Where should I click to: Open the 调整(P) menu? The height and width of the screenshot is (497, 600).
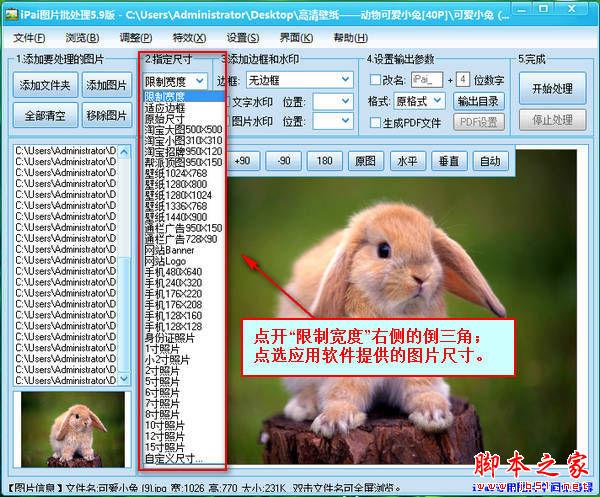click(136, 38)
